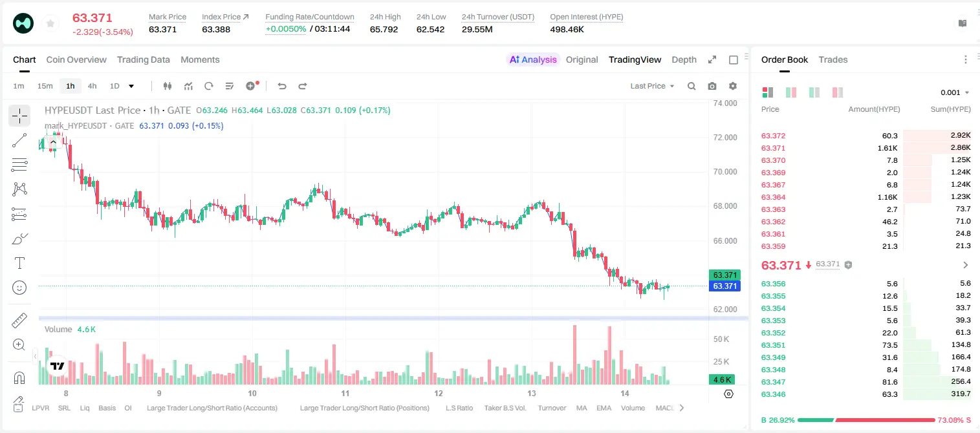Image resolution: width=980 pixels, height=433 pixels.
Task: Activate the ruler measure tool
Action: 19,321
